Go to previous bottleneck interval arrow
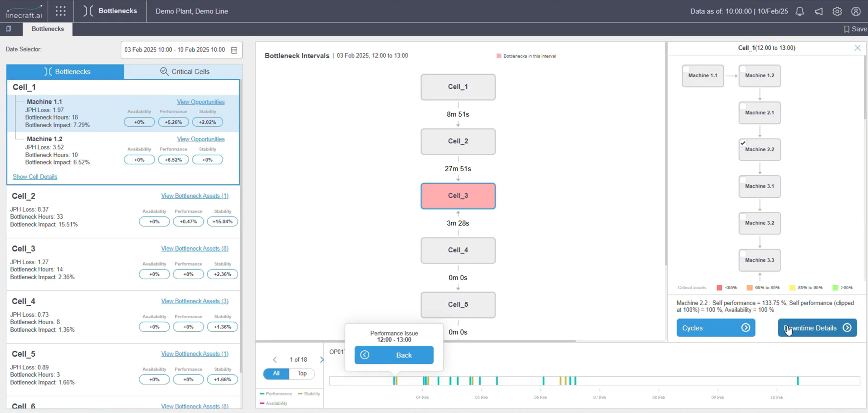868x413 pixels. click(x=275, y=360)
